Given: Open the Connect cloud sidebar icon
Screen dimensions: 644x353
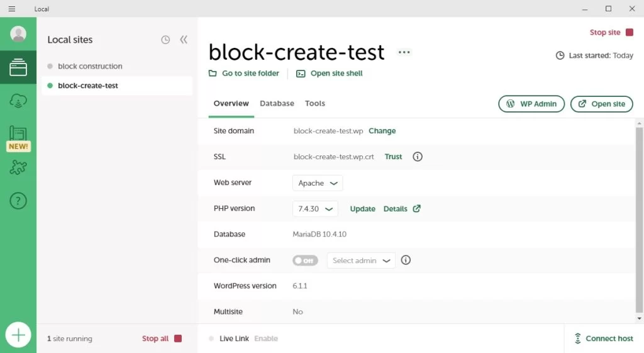Looking at the screenshot, I should click(18, 101).
